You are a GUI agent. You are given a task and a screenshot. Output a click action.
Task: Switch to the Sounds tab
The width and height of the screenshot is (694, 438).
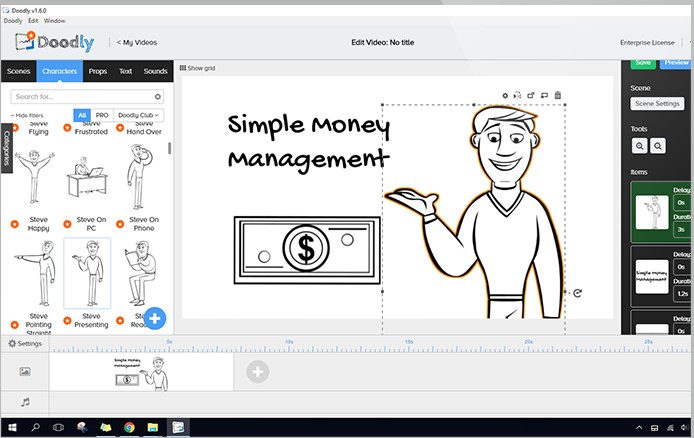tap(155, 71)
